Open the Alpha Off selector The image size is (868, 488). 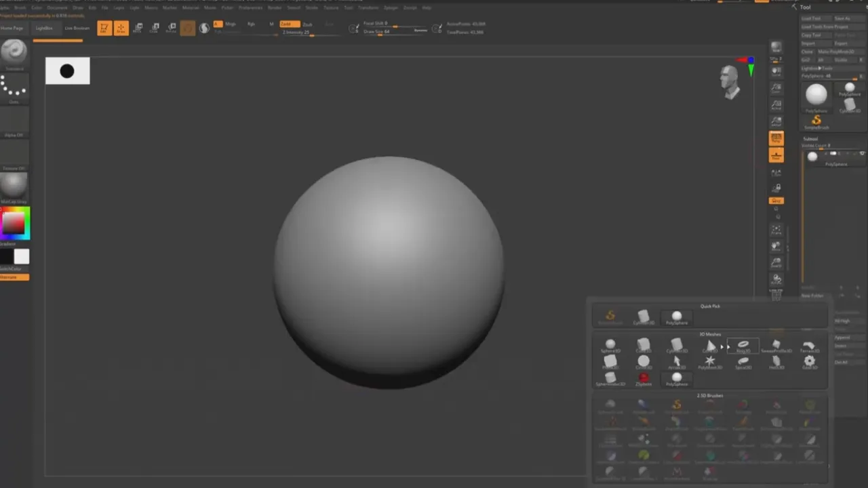14,121
